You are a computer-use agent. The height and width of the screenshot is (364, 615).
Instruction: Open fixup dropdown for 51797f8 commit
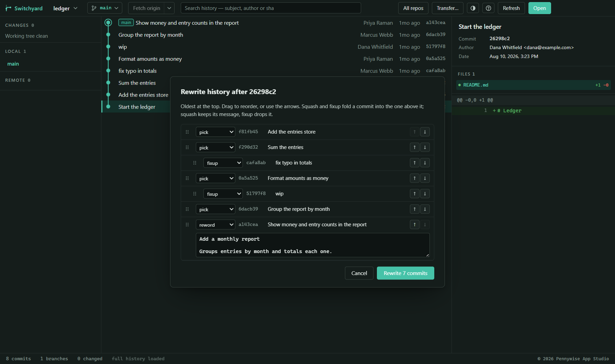(223, 194)
